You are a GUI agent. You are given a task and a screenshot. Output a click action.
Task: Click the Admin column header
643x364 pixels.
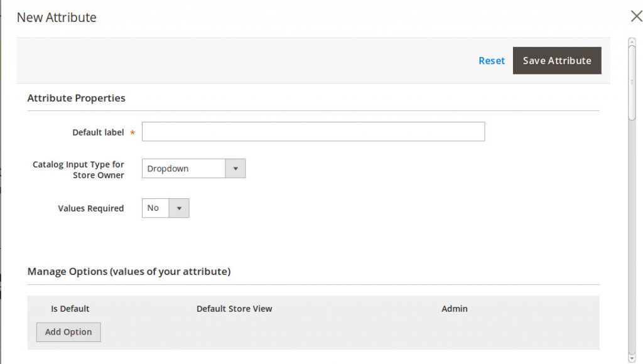455,309
